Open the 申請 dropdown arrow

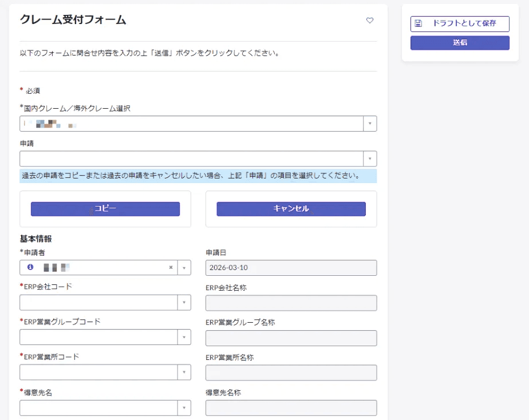click(370, 159)
